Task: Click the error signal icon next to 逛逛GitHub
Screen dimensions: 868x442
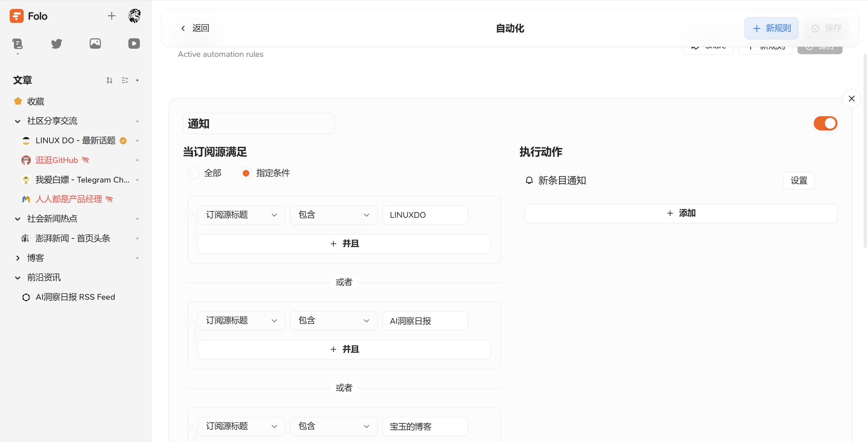Action: tap(85, 160)
